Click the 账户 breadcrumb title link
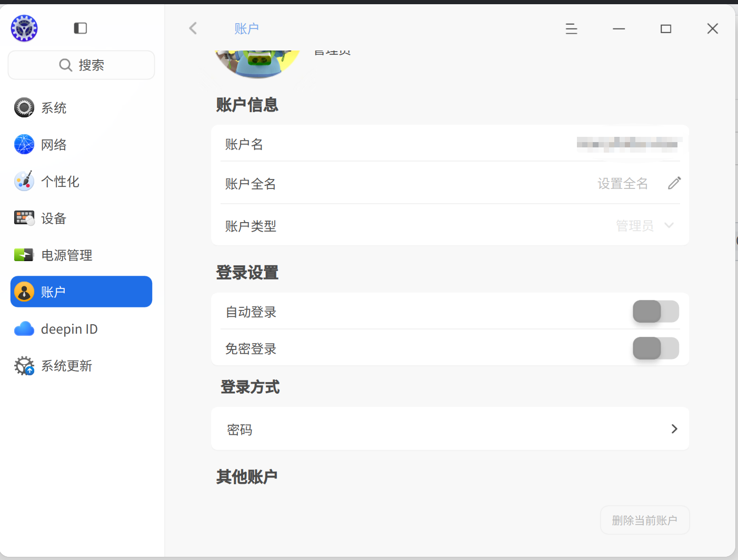Image resolution: width=738 pixels, height=560 pixels. (x=246, y=28)
